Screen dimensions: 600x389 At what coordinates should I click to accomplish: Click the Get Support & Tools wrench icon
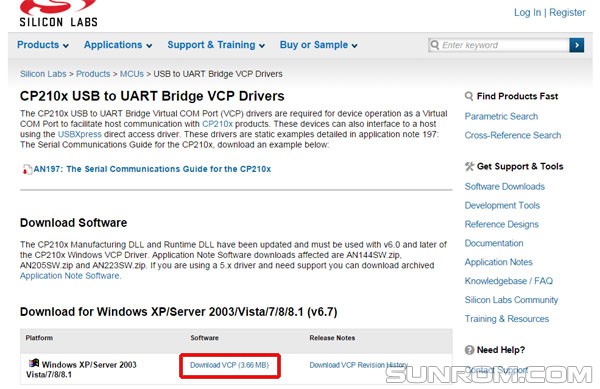469,166
